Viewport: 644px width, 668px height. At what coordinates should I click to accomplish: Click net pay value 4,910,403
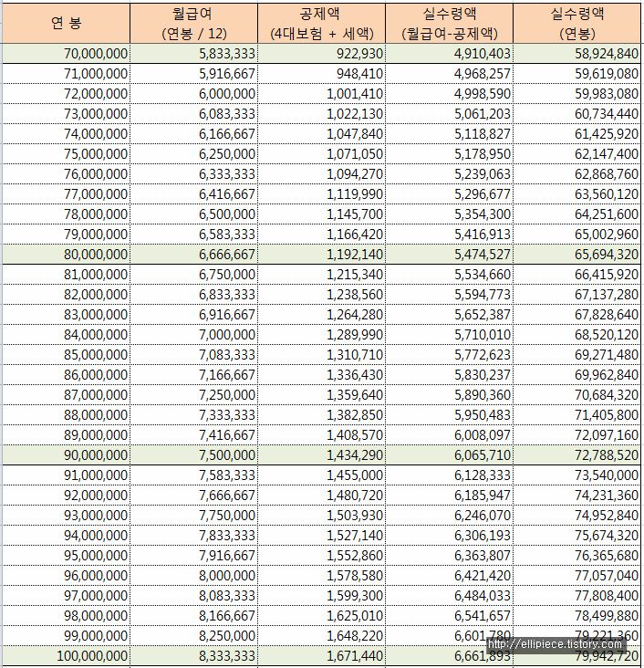[x=450, y=54]
